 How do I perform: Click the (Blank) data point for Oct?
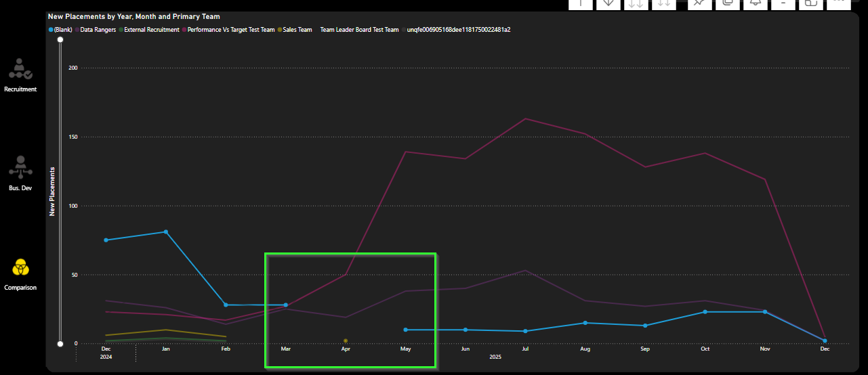[x=705, y=312]
